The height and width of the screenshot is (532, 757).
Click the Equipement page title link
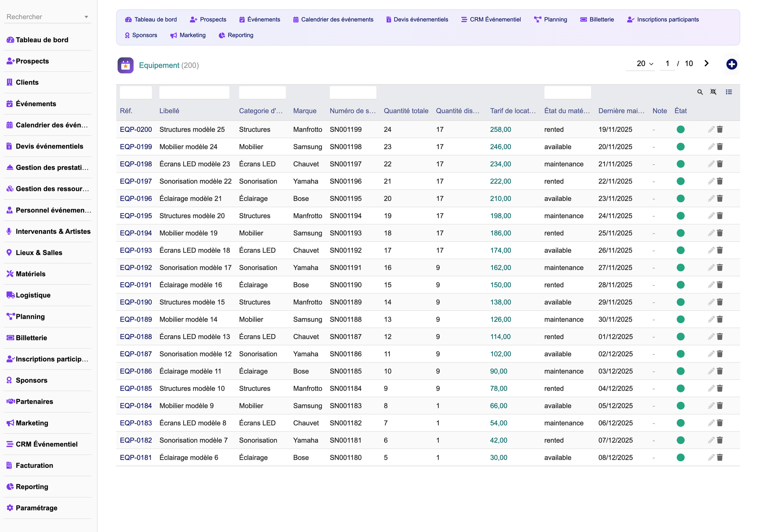159,65
